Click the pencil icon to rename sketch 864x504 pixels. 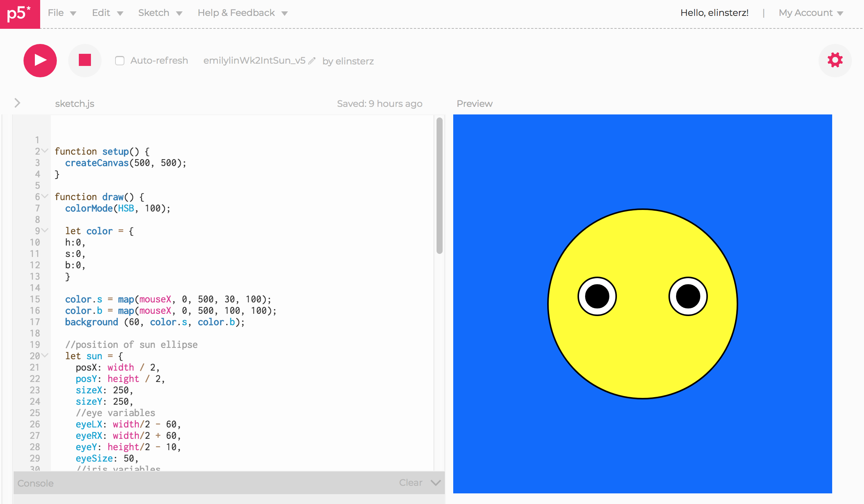(312, 61)
